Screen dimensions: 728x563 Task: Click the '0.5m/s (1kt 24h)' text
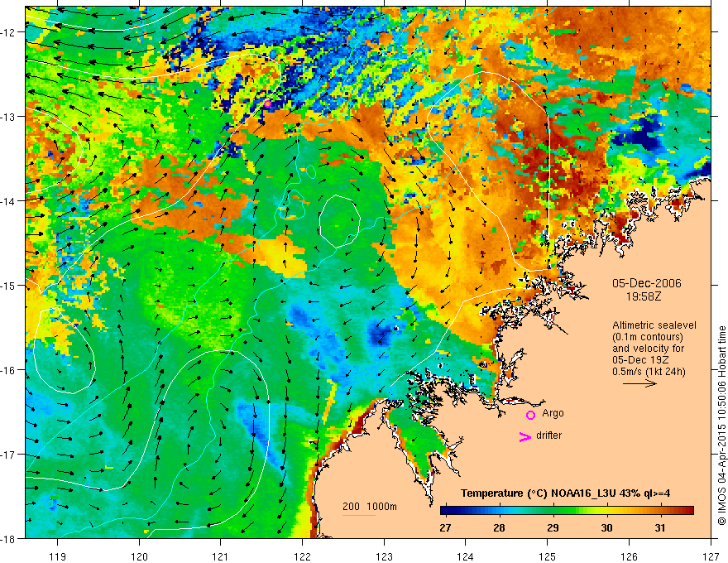tap(649, 372)
